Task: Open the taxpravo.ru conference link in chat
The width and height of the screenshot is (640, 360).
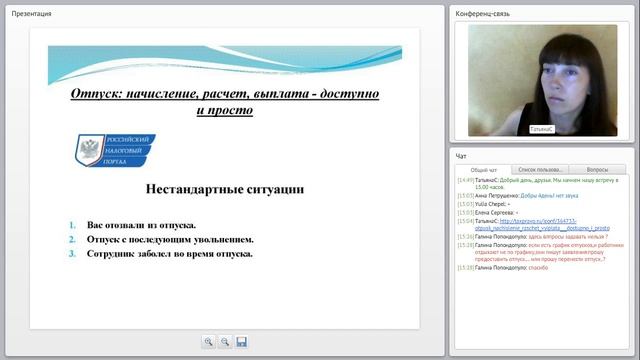Action: pos(542,224)
